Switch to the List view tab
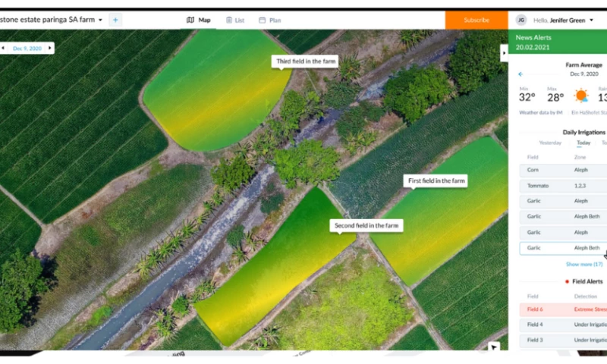Screen dimensions: 607x364 [x=235, y=20]
